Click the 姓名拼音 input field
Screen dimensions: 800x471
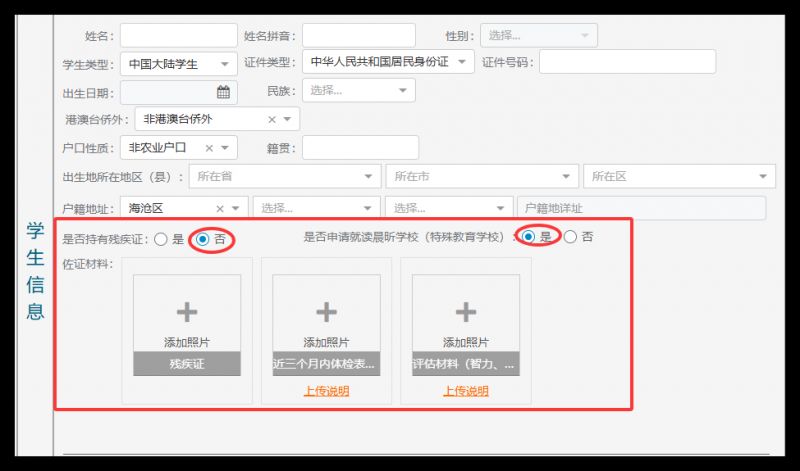[x=359, y=35]
